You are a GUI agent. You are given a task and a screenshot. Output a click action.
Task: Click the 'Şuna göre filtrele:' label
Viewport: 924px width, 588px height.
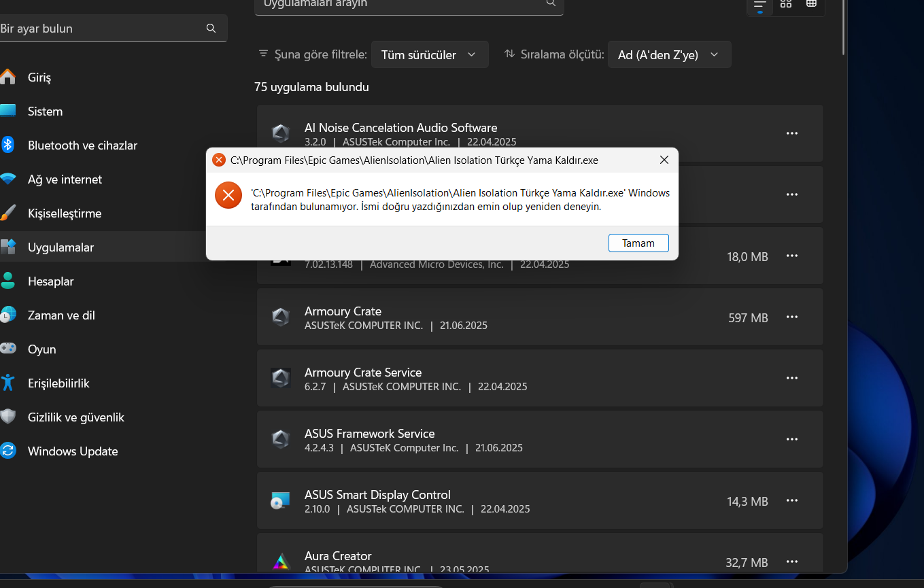pyautogui.click(x=321, y=54)
